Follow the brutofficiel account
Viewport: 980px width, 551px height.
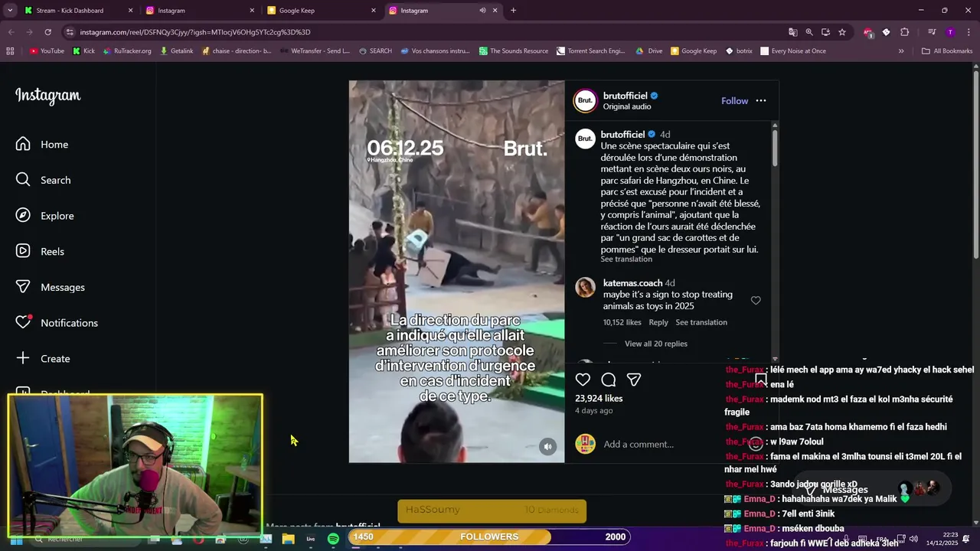tap(734, 101)
